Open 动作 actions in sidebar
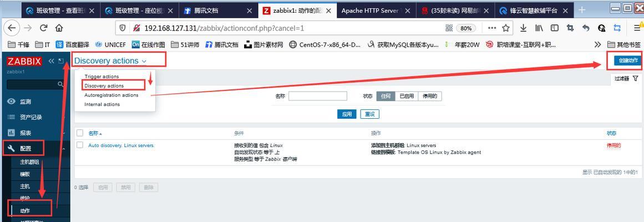Viewport: 644px width, 222px height. point(25,210)
